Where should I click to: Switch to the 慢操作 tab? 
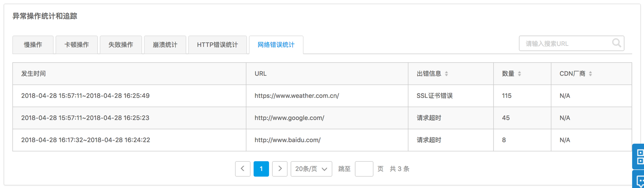[x=33, y=45]
